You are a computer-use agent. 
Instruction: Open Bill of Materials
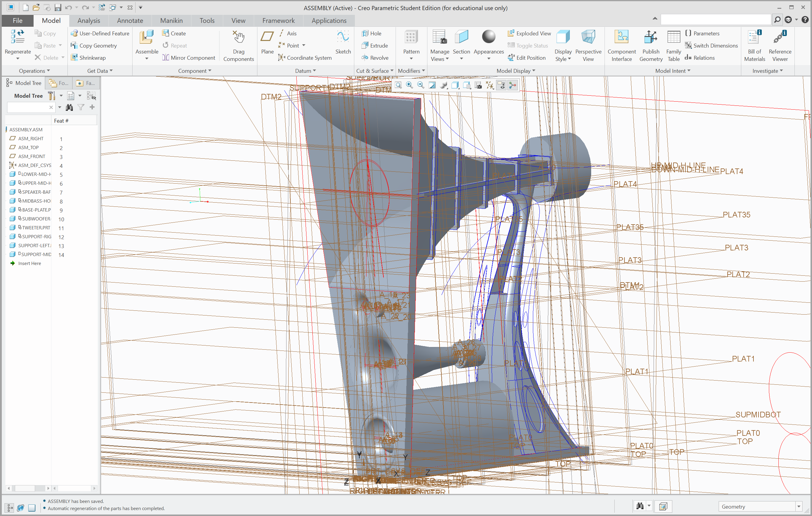point(754,46)
